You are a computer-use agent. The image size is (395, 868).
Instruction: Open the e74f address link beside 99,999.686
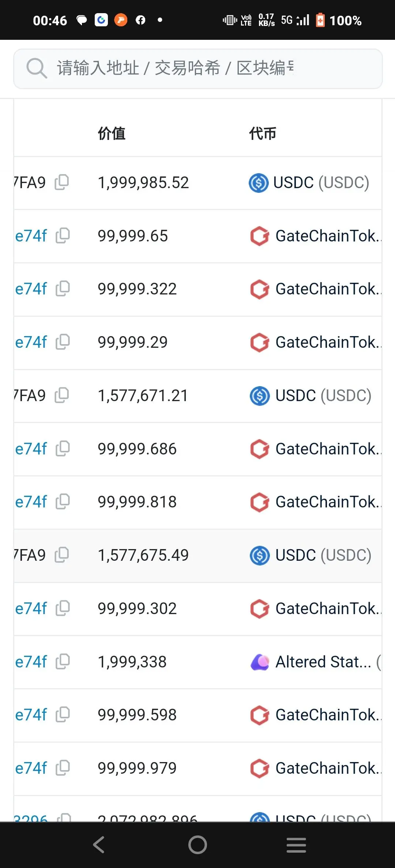[31, 449]
